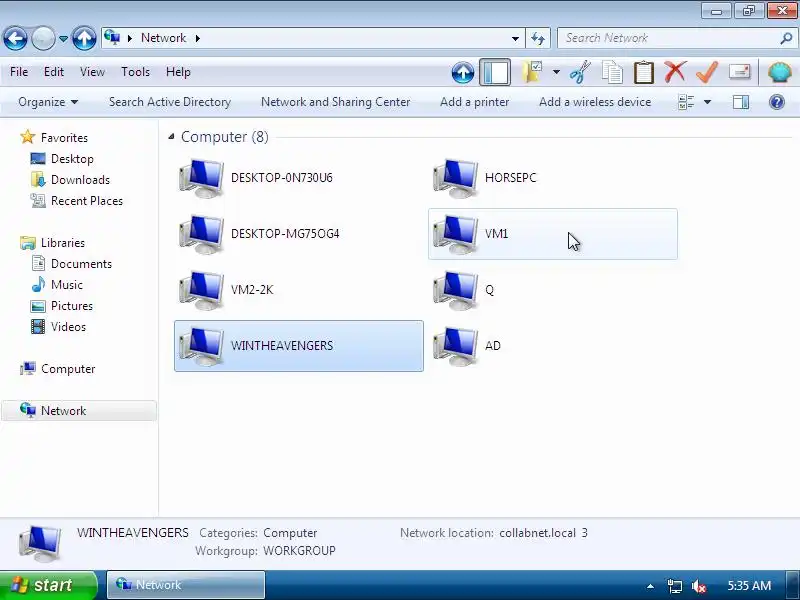Click the toolbar Up arrow beside Help
The height and width of the screenshot is (600, 800).
click(x=463, y=72)
